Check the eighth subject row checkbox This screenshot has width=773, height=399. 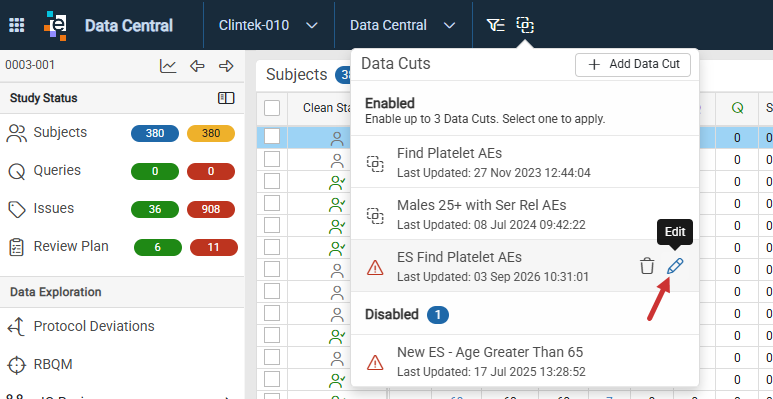coord(272,291)
